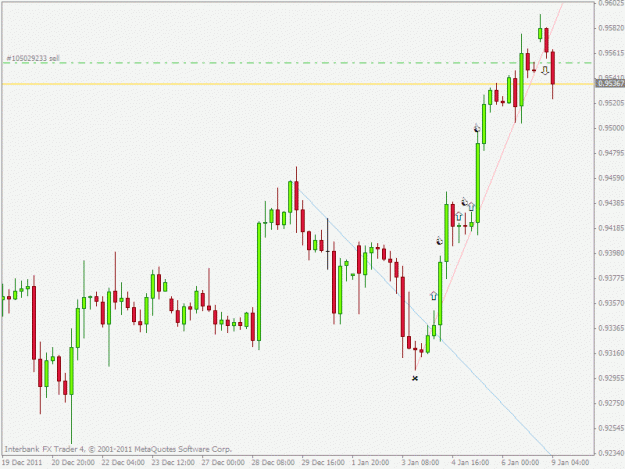Click the 0.93570 price scale label
Viewport: 625px width, 469px height.
(611, 303)
